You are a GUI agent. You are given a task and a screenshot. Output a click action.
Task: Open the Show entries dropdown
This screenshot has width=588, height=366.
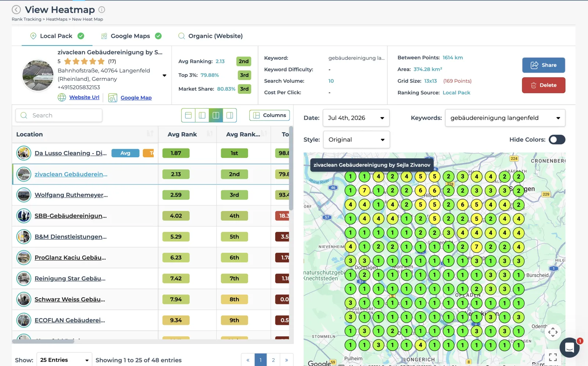[x=64, y=360]
